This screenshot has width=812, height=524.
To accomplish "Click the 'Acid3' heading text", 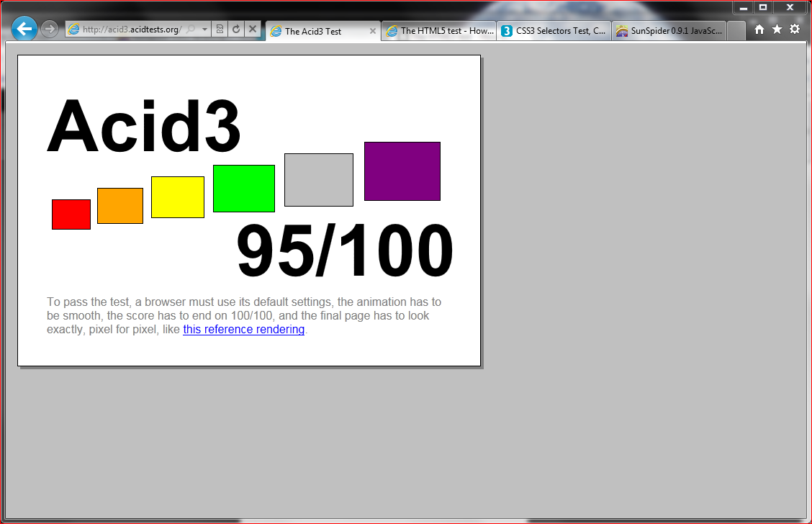I will pyautogui.click(x=144, y=126).
